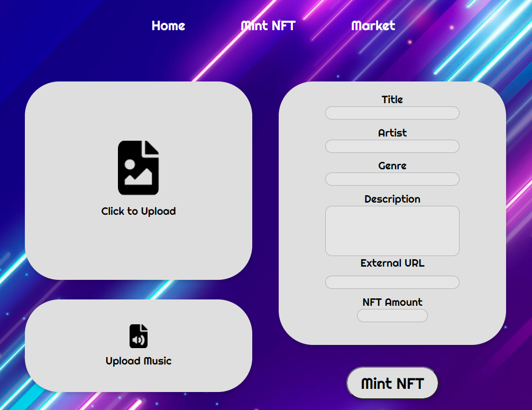Click the audio file upload icon

[139, 336]
